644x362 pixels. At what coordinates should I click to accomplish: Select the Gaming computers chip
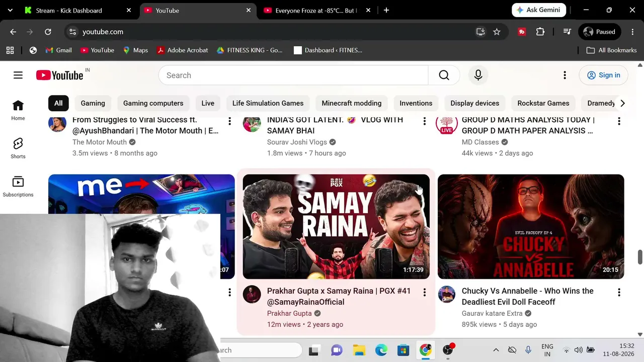153,103
